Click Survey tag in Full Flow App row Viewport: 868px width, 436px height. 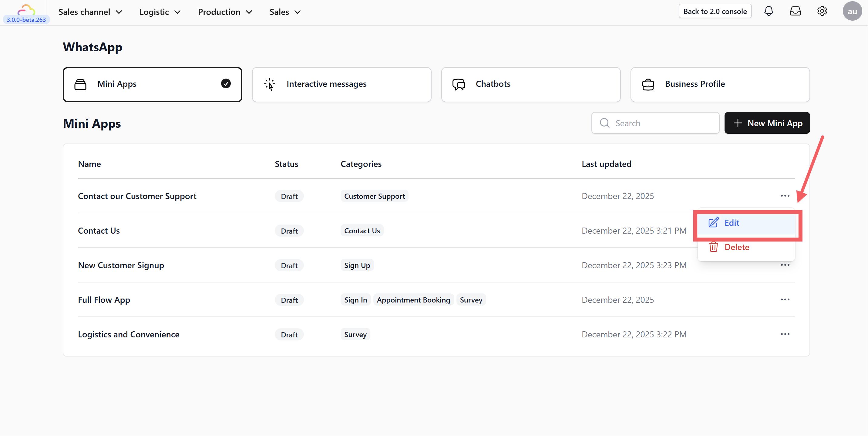click(471, 300)
